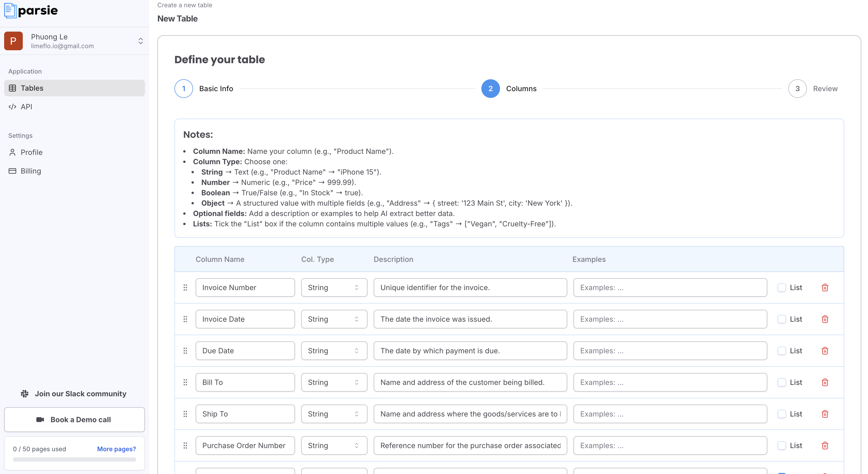The height and width of the screenshot is (474, 868).
Task: Click trash icon for Due Date row
Action: click(825, 351)
